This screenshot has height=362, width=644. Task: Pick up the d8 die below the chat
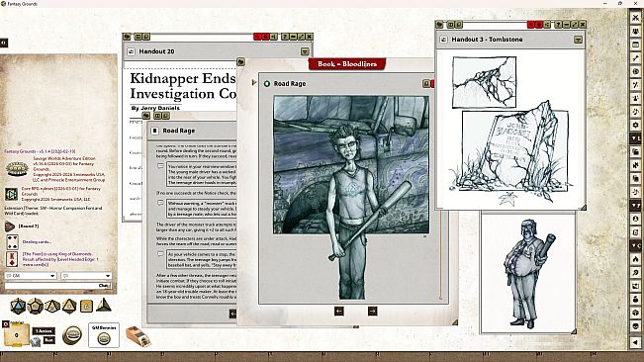[69, 306]
